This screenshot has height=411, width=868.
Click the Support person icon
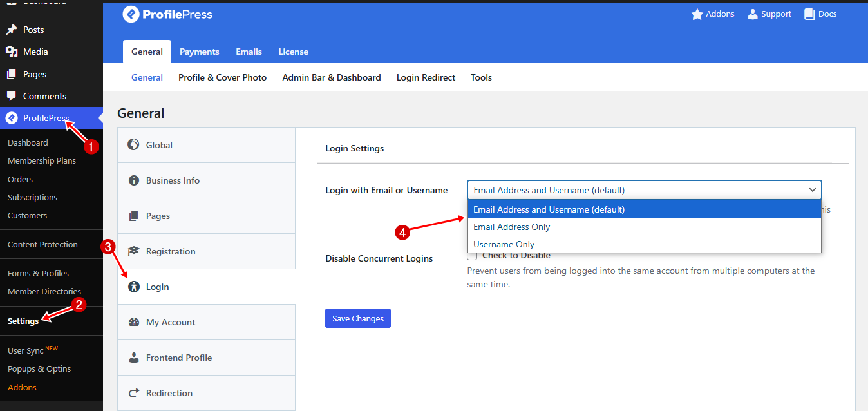(x=753, y=14)
